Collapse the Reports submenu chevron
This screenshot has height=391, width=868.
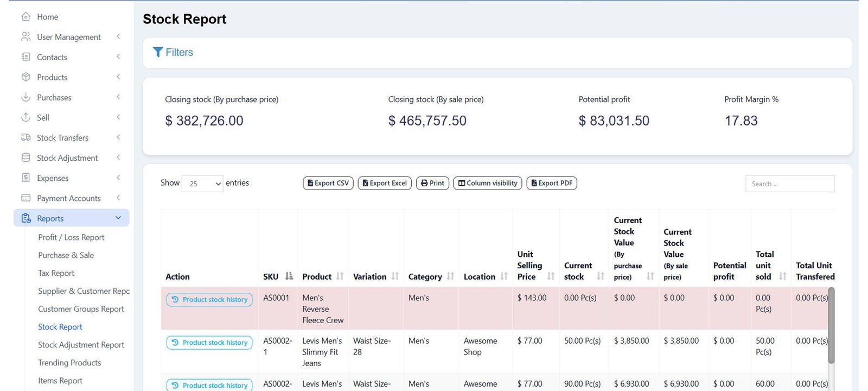point(118,218)
